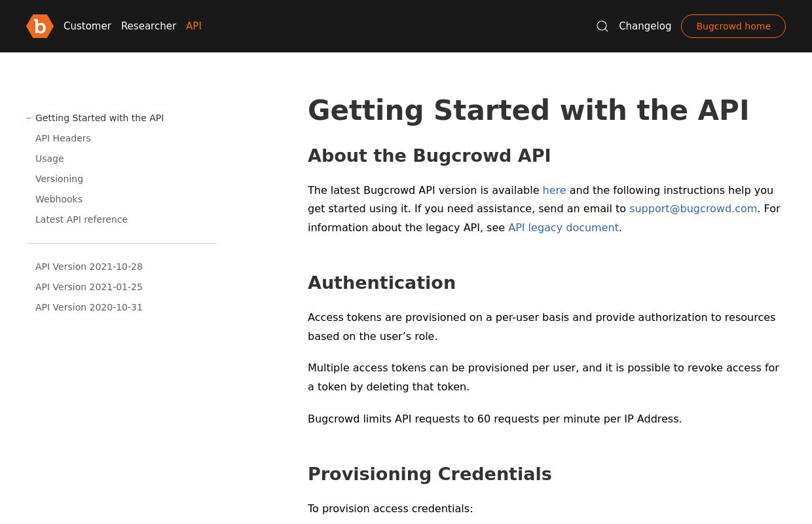This screenshot has width=812, height=524.
Task: Click the Bugcrowd home button
Action: [733, 26]
